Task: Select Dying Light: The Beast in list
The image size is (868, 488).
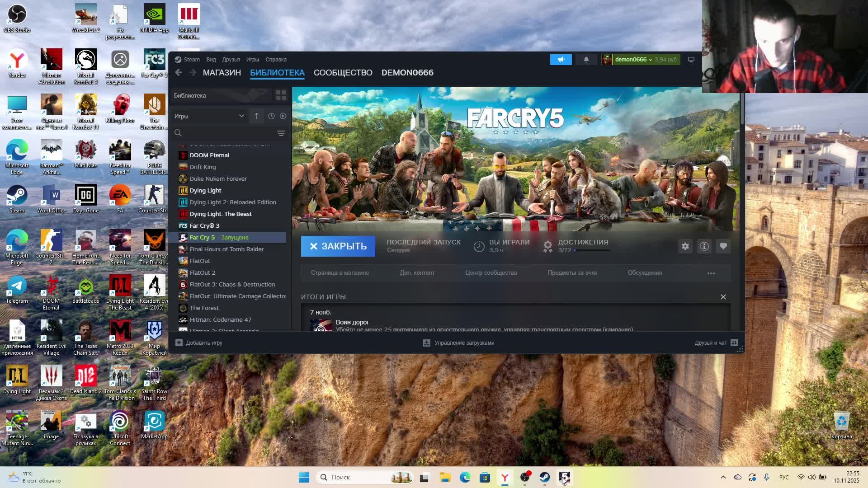Action: [221, 214]
